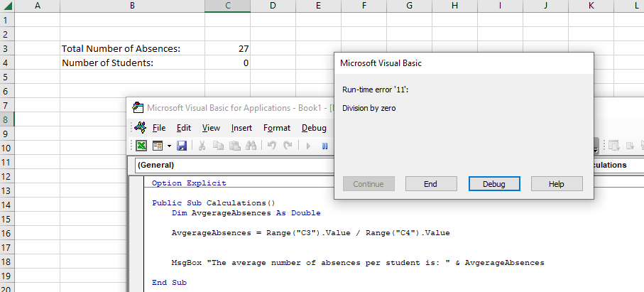The height and width of the screenshot is (292, 644).
Task: Click the grayed Continue button
Action: click(369, 184)
